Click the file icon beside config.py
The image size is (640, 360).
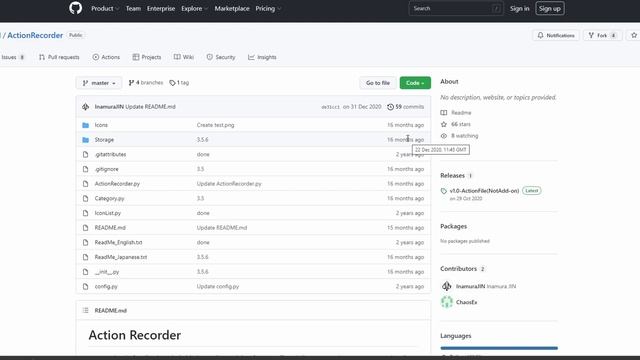click(85, 287)
